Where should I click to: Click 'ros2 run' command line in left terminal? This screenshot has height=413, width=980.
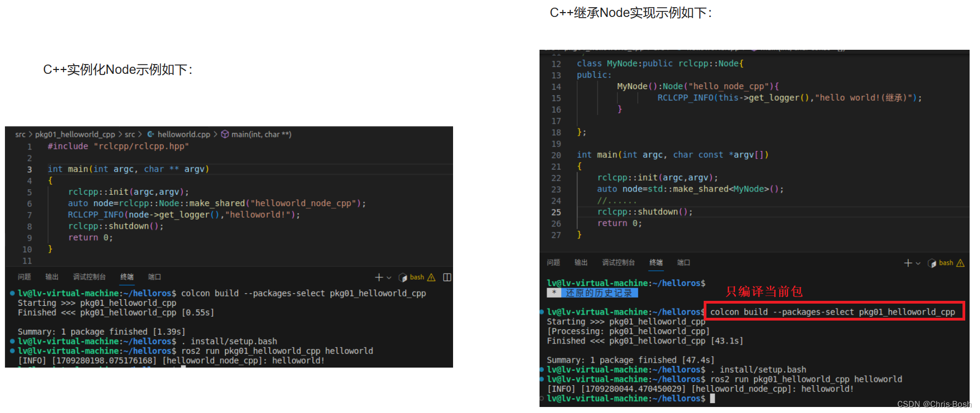tap(277, 351)
